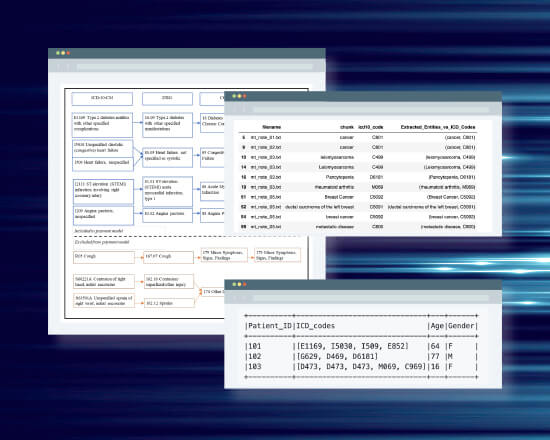Screen dimensions: 550x440
Task: Select the metastatic disease chunk cell
Action: 335,227
